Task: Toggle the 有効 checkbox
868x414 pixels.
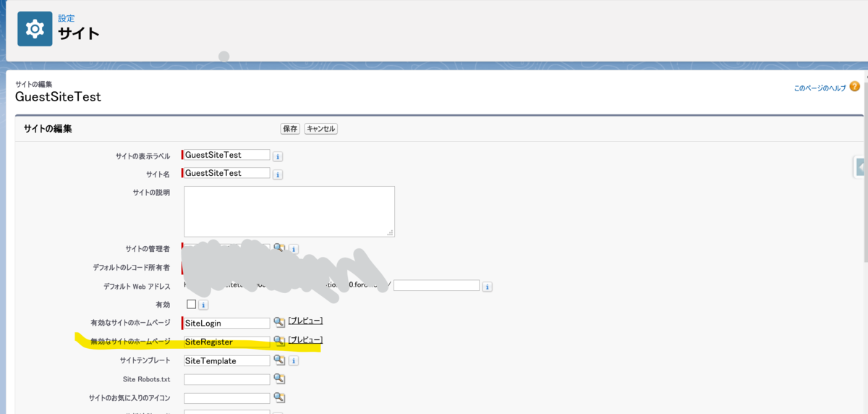Action: click(x=191, y=304)
